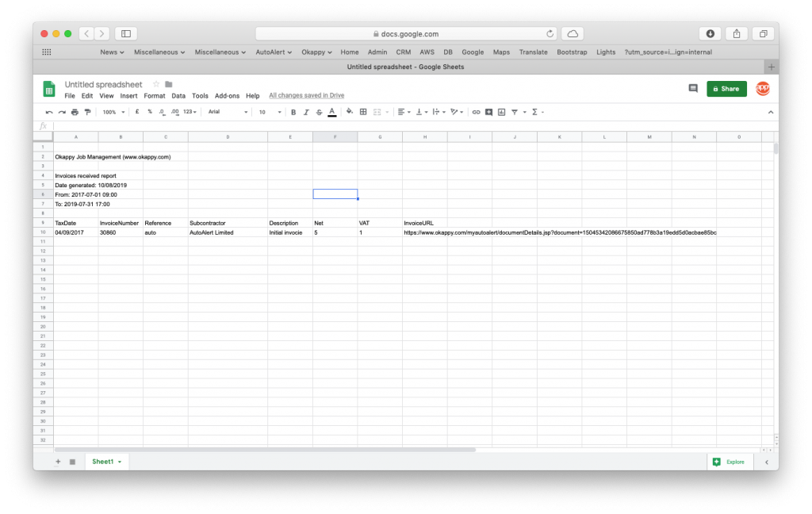Go to Google Sheets home via logo
812x514 pixels.
coord(49,89)
